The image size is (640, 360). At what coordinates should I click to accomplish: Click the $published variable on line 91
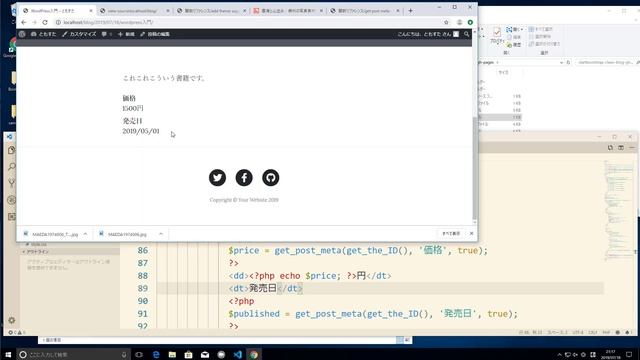254,314
